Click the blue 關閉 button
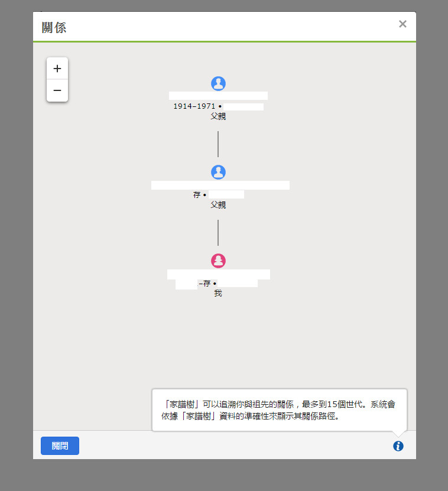This screenshot has height=491, width=448. (60, 446)
